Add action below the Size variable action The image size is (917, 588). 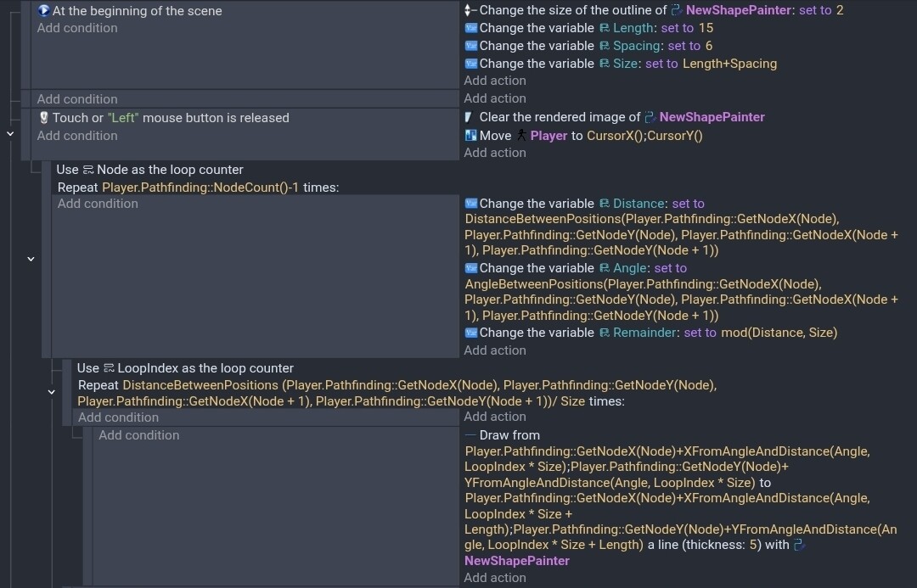[495, 81]
